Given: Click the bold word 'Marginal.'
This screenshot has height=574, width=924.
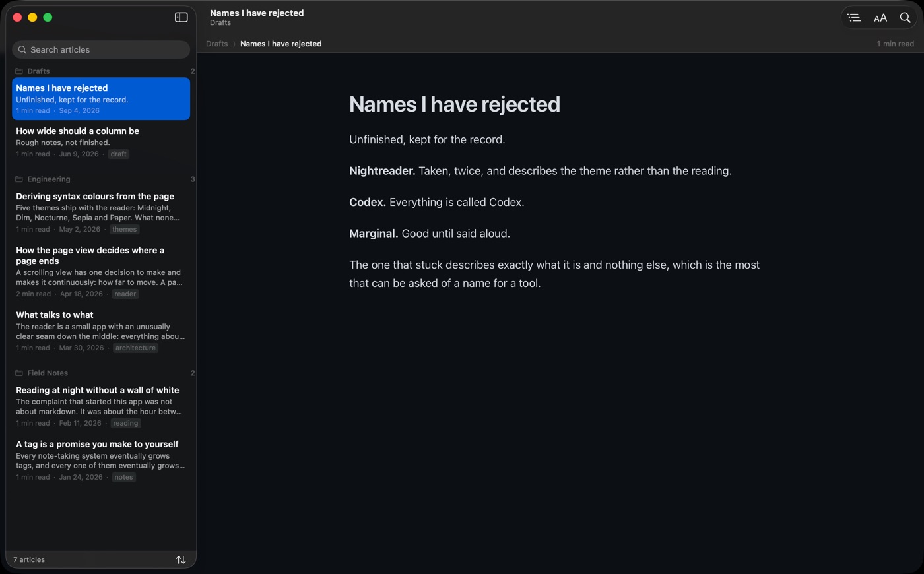Looking at the screenshot, I should pyautogui.click(x=374, y=234).
